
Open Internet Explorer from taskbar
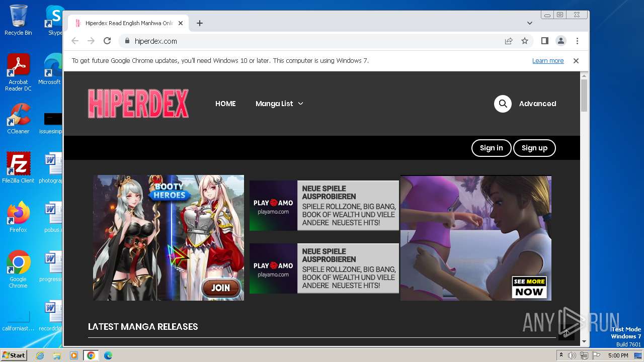point(40,355)
